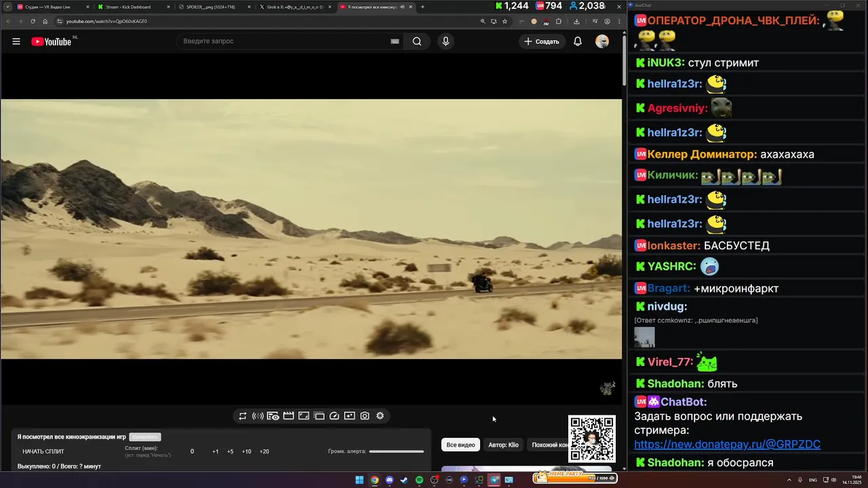Click the browser home icon
Screen dimensions: 868x488
pyautogui.click(x=45, y=21)
